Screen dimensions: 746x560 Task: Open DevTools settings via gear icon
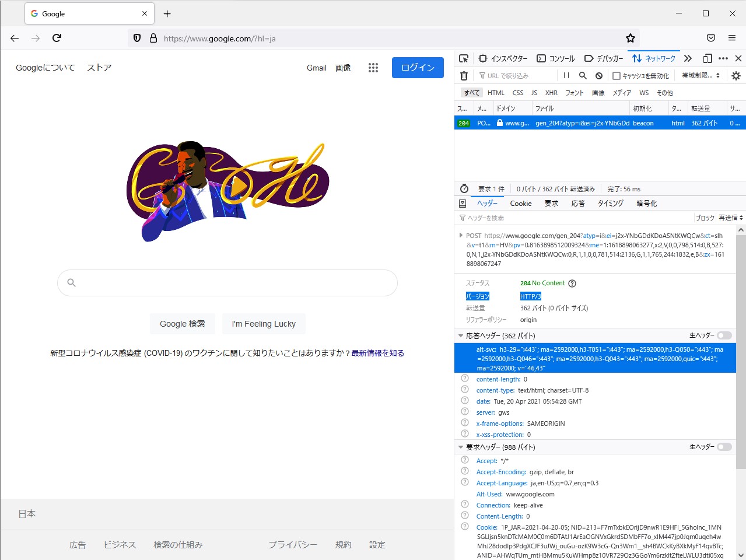point(736,75)
